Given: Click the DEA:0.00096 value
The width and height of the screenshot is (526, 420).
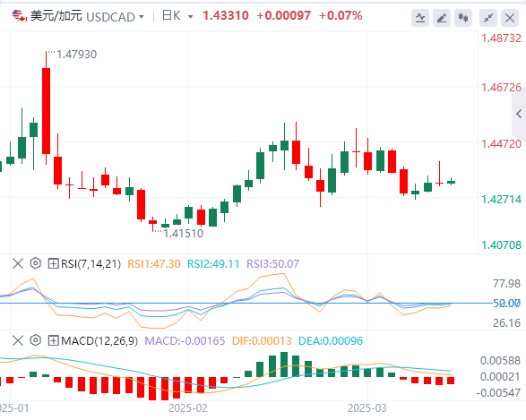Looking at the screenshot, I should coord(331,341).
